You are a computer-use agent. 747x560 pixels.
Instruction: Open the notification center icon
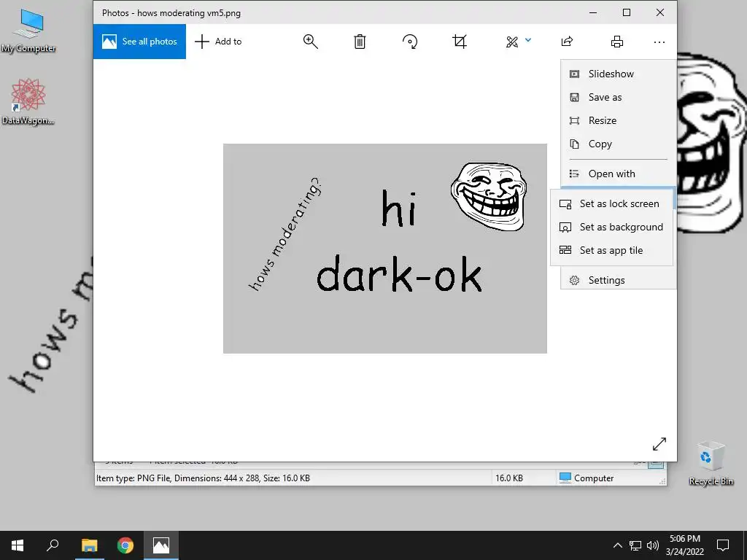click(723, 545)
